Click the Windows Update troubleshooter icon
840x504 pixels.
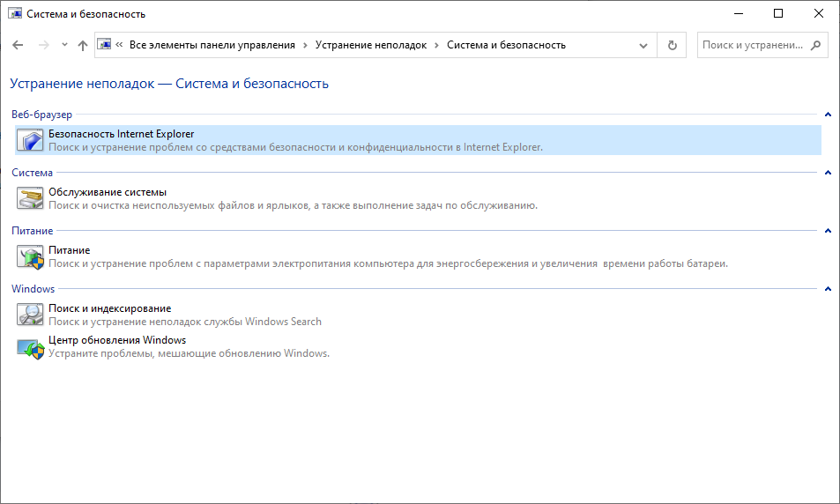point(31,346)
